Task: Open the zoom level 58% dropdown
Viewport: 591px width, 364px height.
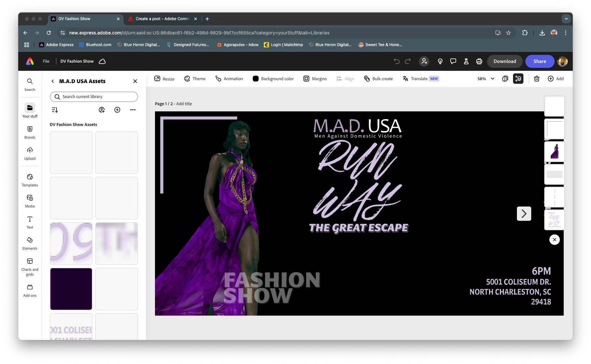Action: click(x=486, y=79)
